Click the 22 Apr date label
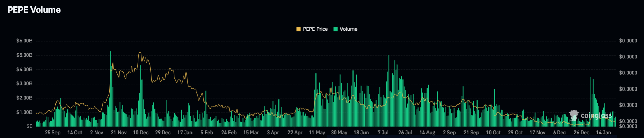The image size is (644, 138). point(295,133)
